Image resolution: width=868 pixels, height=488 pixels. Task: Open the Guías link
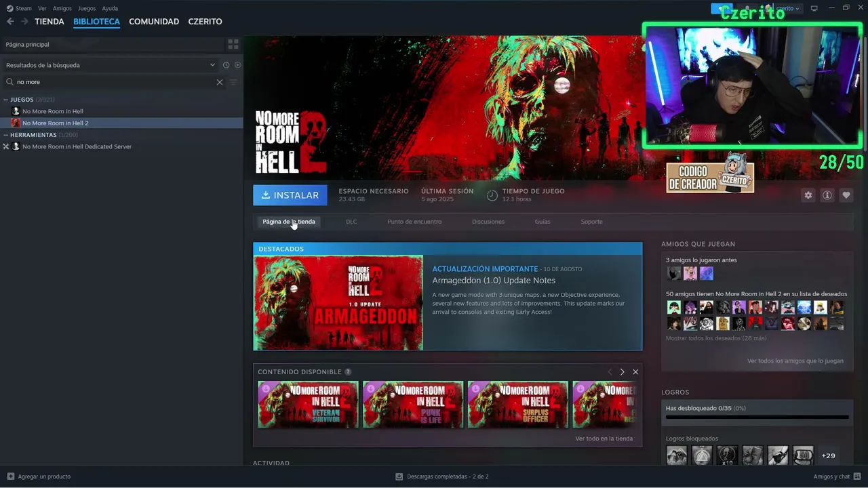coord(542,222)
